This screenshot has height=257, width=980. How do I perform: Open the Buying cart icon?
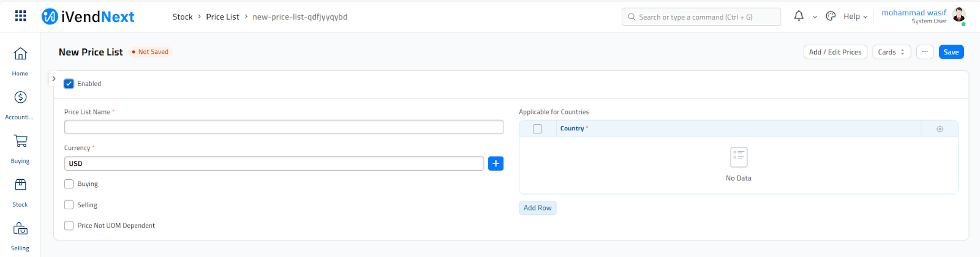click(20, 141)
